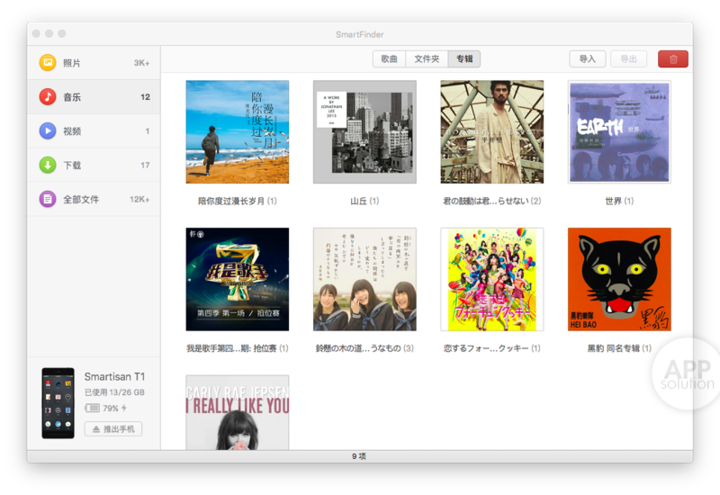This screenshot has width=720, height=495.
Task: Click the Smartisan T1 phone image
Action: click(x=58, y=403)
